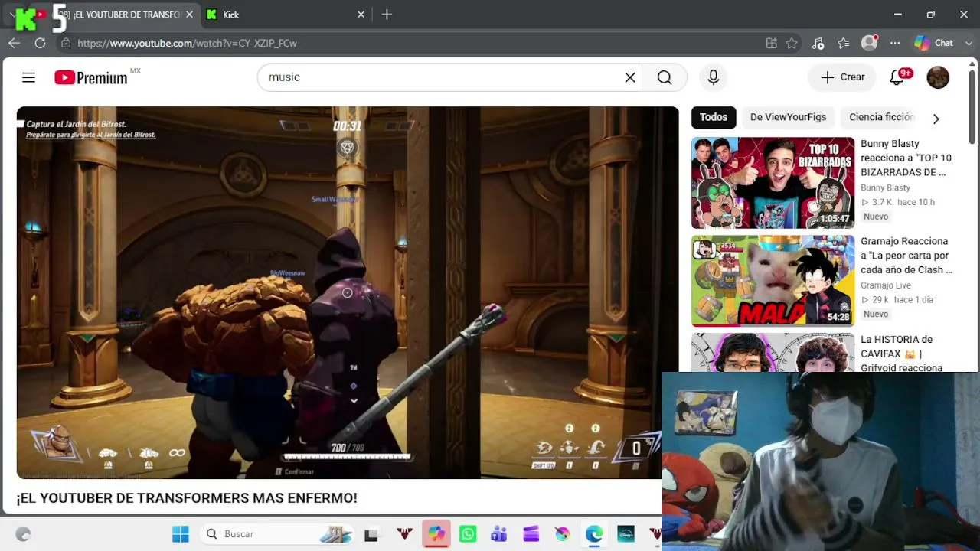
Task: Open Bunny Blasty reacciona video title
Action: coord(906,158)
